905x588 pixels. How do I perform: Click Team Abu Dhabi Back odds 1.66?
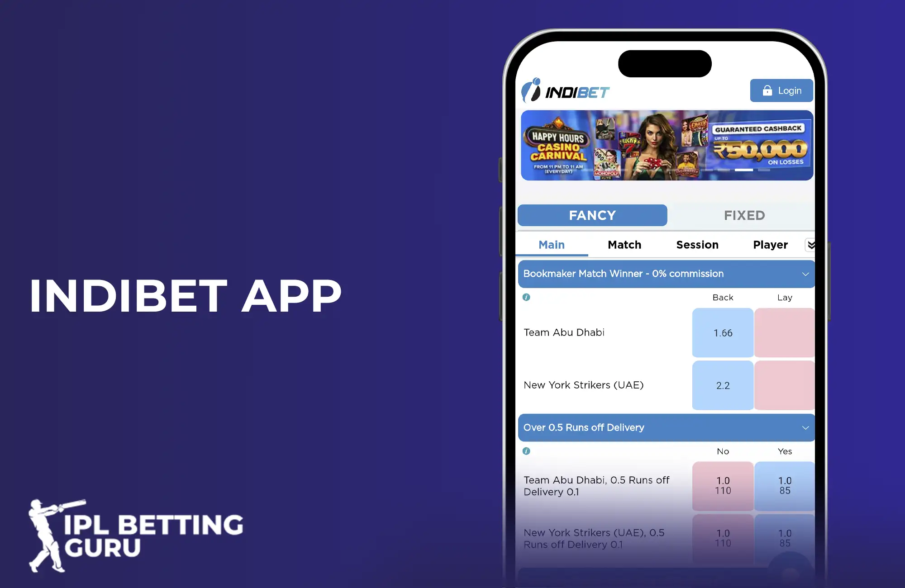[x=722, y=331]
